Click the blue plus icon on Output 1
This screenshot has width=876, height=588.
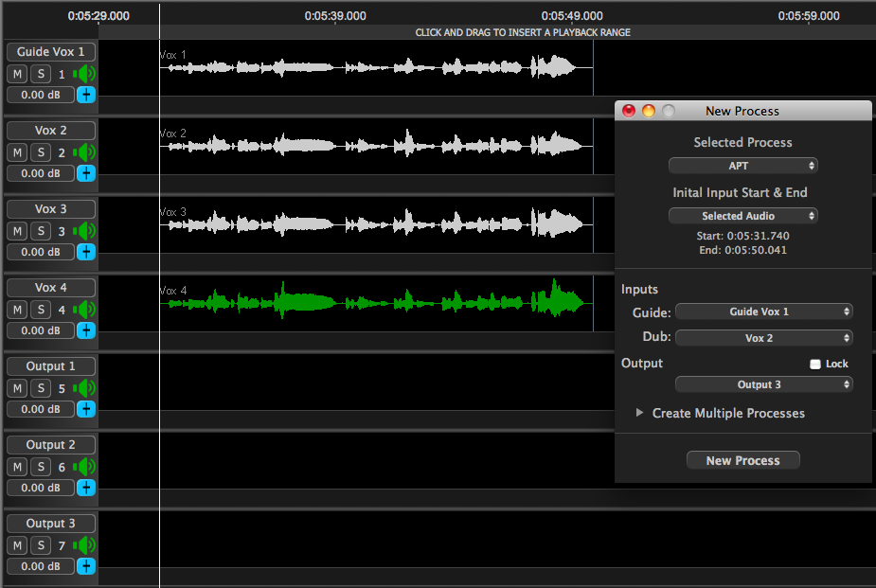[x=86, y=409]
